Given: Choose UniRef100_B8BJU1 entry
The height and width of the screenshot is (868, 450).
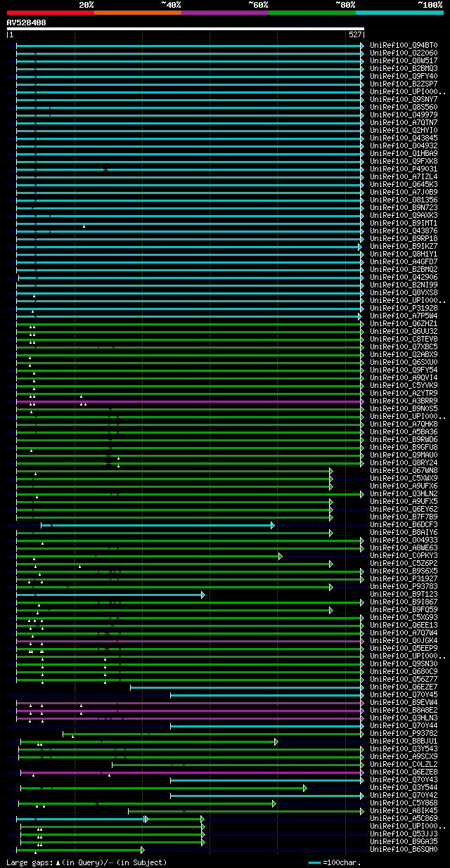Looking at the screenshot, I should [x=404, y=741].
